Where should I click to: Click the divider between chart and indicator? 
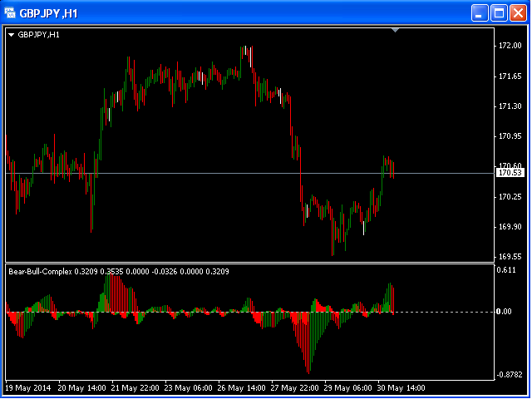249,263
